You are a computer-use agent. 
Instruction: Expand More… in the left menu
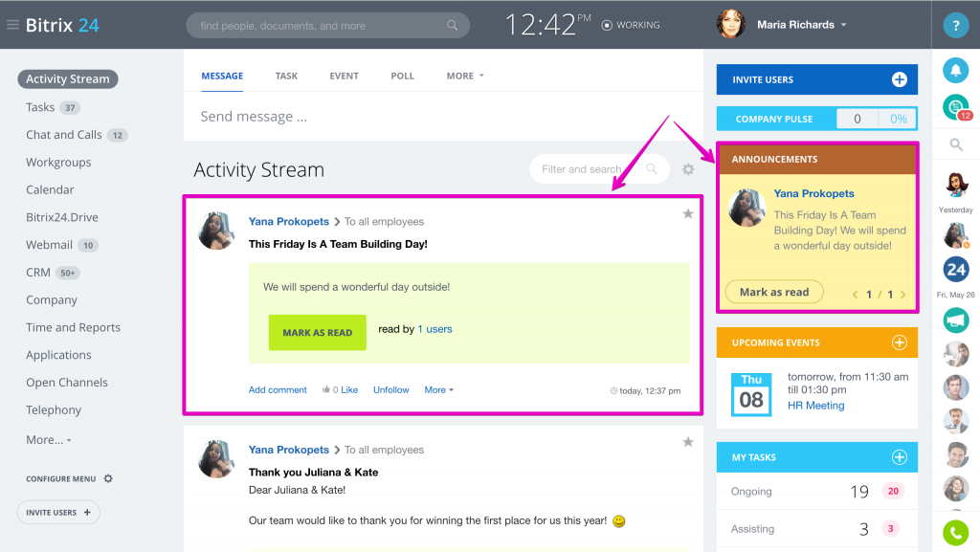[x=49, y=440]
